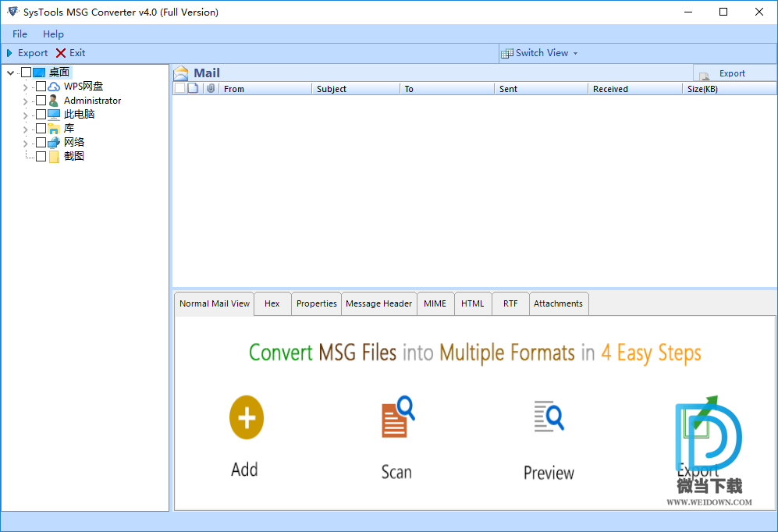Check the 此电脑 checkbox
778x532 pixels.
pyautogui.click(x=41, y=114)
